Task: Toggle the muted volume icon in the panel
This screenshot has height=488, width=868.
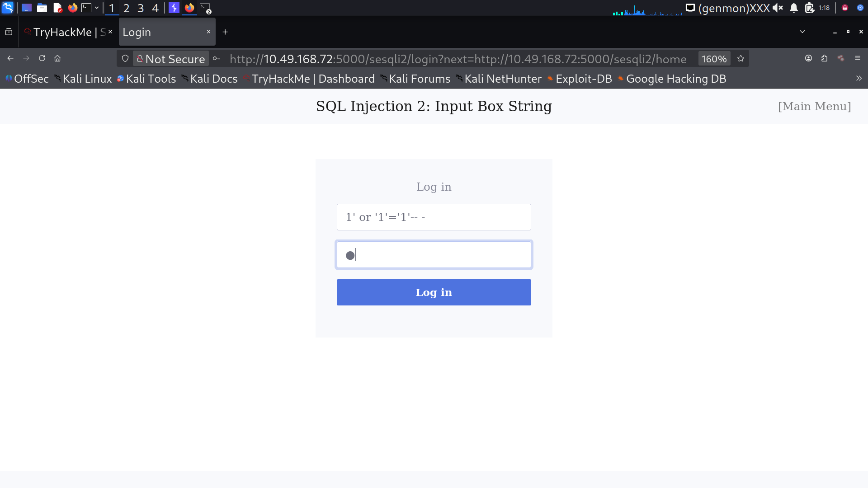Action: [778, 8]
